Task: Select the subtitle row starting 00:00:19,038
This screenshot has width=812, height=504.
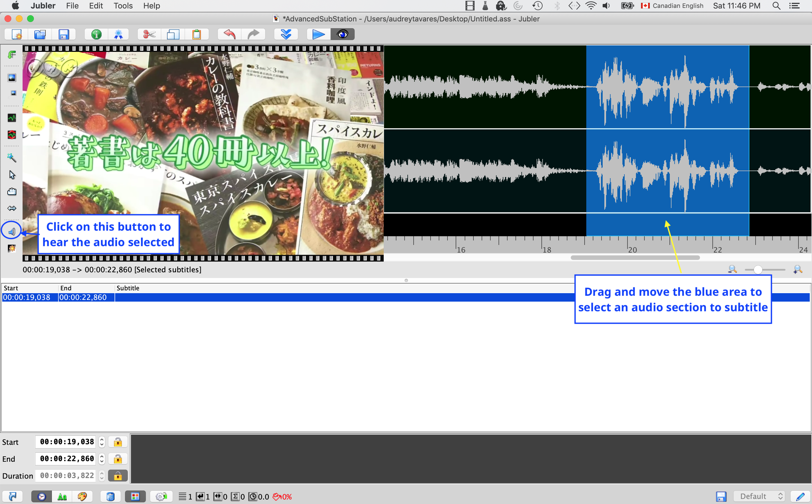Action: coord(406,297)
